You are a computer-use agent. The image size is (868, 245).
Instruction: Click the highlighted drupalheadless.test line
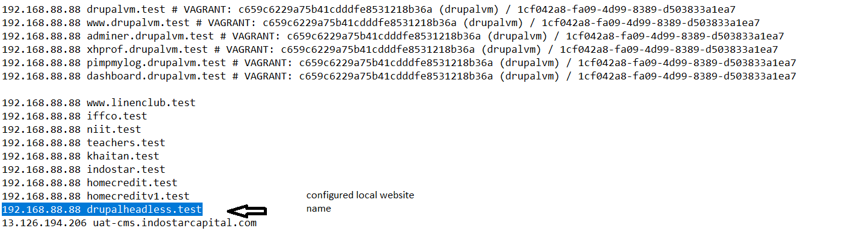coord(102,210)
